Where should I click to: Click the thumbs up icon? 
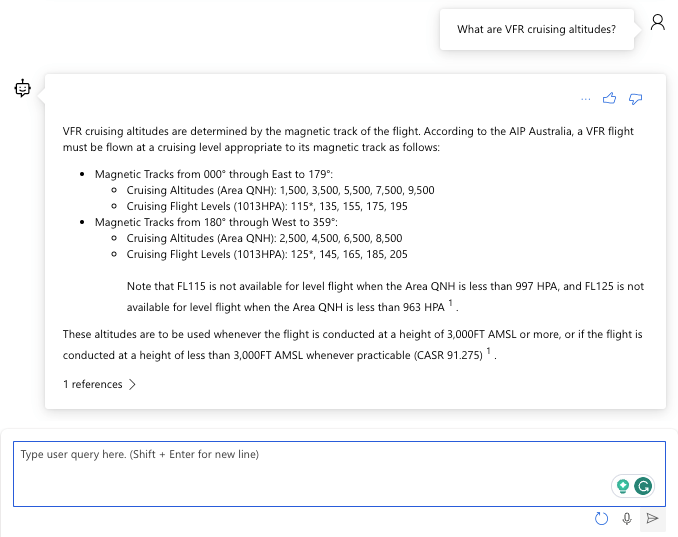tap(609, 98)
